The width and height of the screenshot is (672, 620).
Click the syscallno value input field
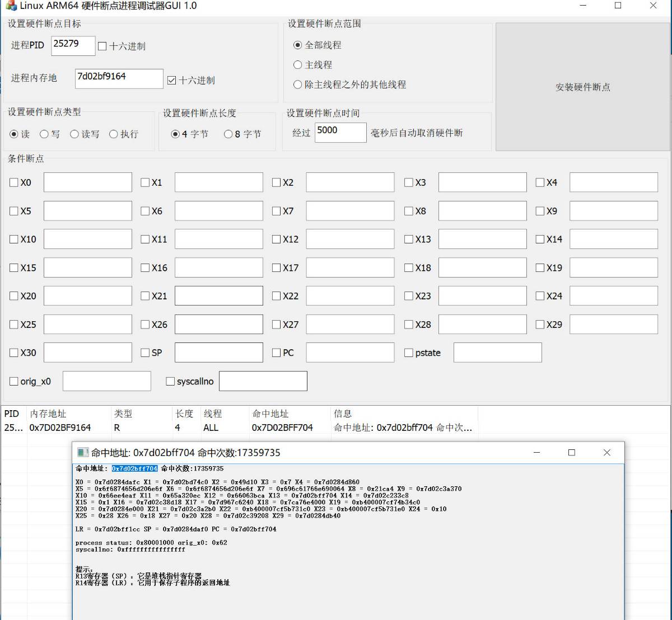(x=263, y=381)
